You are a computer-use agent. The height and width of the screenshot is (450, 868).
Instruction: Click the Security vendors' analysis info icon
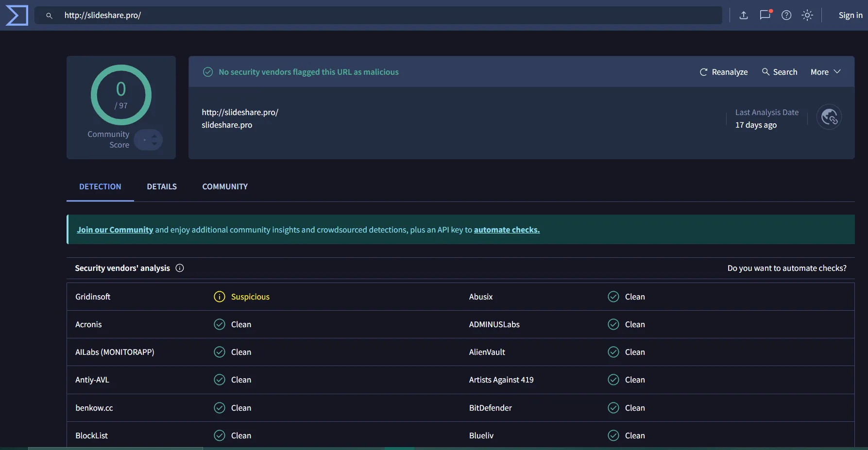click(180, 268)
